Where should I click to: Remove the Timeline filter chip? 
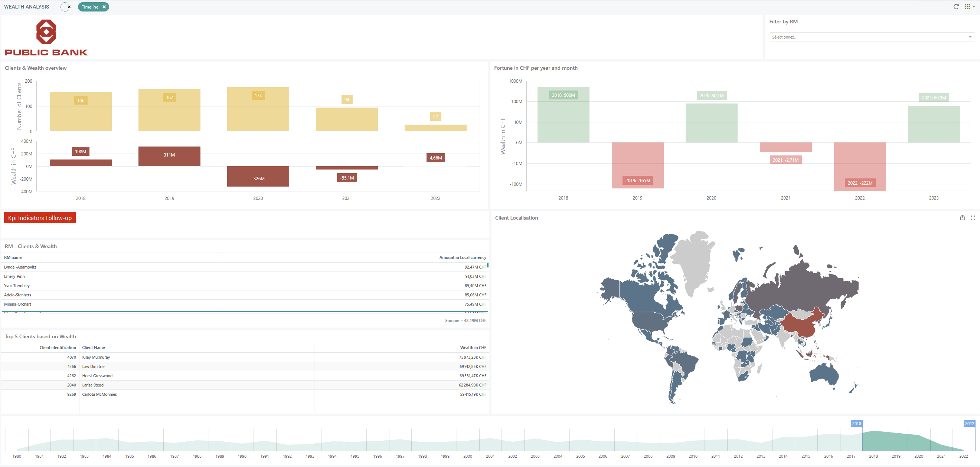104,7
